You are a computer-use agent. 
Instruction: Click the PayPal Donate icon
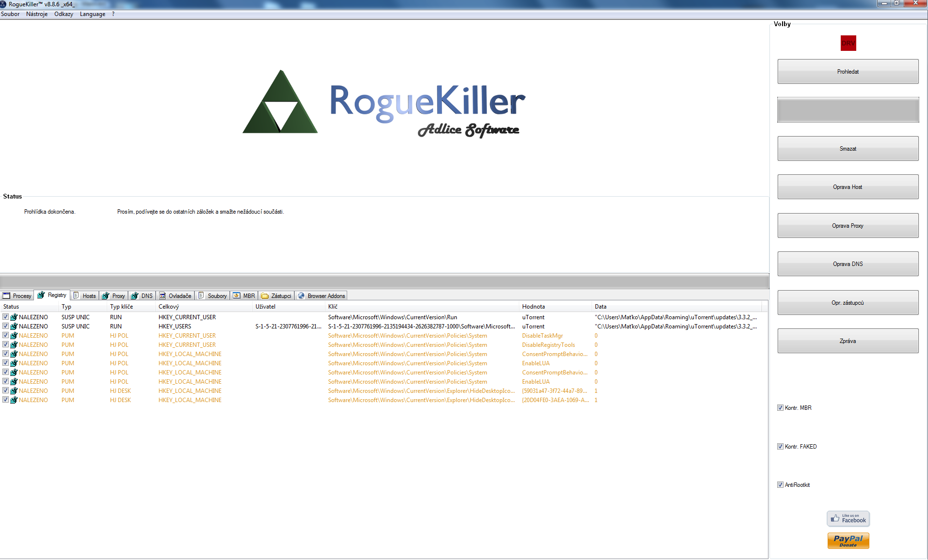tap(848, 541)
